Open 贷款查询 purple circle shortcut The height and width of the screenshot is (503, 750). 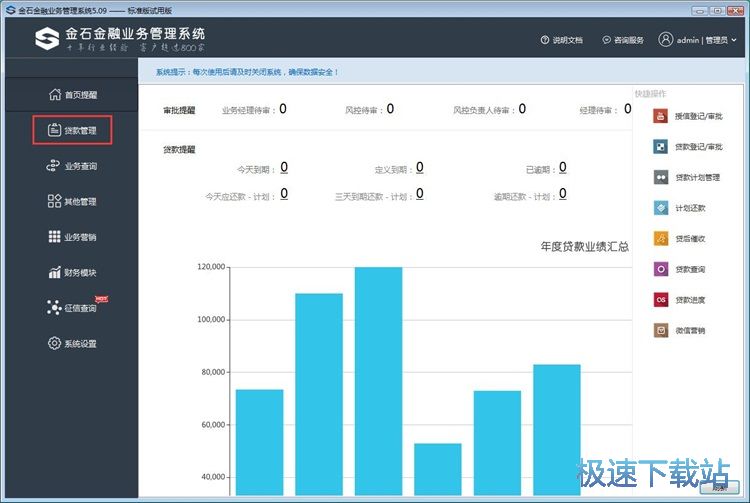pos(661,269)
